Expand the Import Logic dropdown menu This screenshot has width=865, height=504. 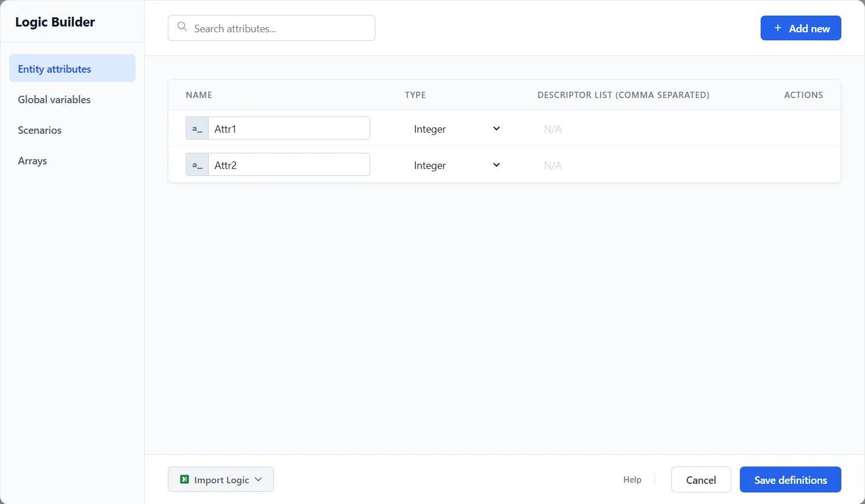(x=221, y=479)
